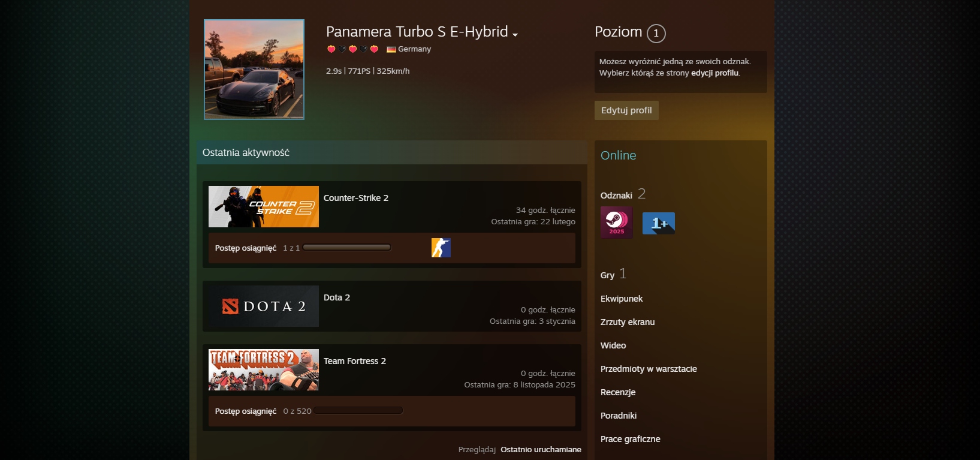This screenshot has width=980, height=460.
Task: Open the Counter-Strike 2 game banner
Action: [264, 207]
